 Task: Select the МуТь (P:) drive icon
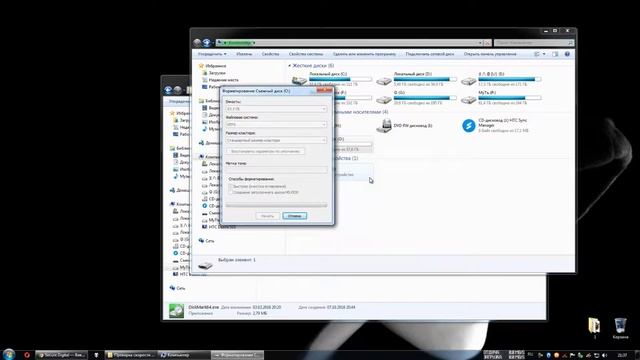click(468, 99)
